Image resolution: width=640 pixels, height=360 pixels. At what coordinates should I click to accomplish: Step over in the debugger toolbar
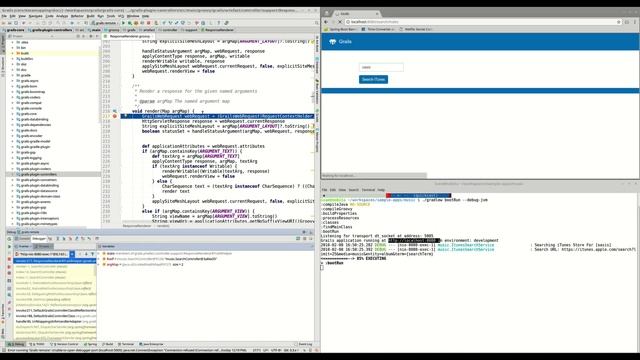coord(58,238)
